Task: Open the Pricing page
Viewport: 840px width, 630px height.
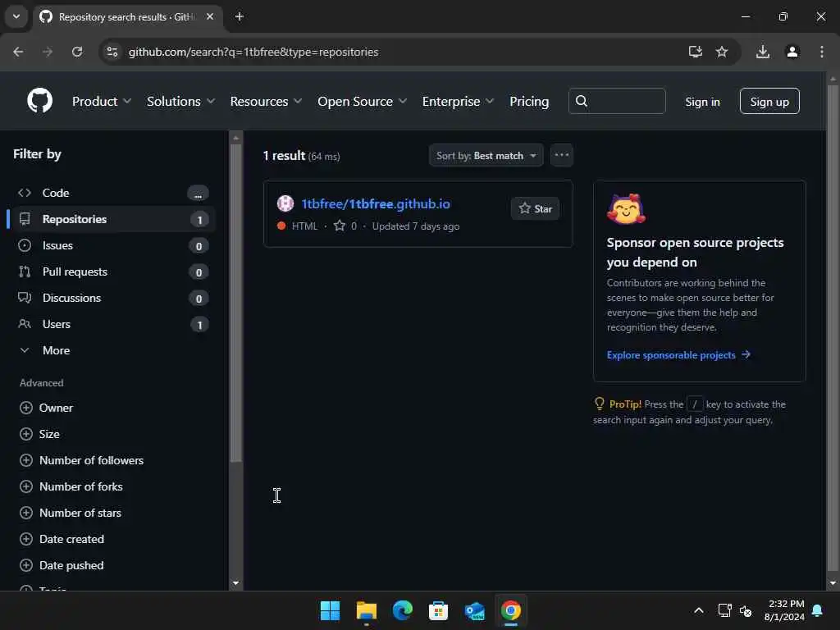Action: (x=529, y=101)
